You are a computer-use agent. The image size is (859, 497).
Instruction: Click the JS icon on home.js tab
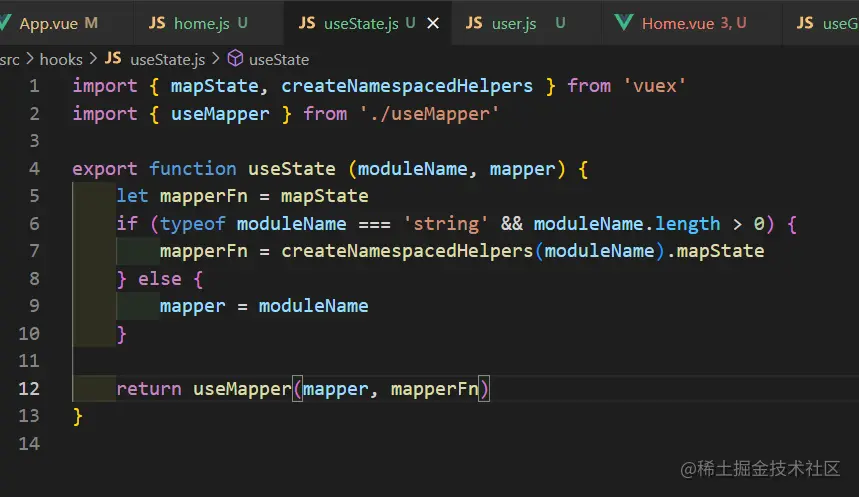[157, 22]
